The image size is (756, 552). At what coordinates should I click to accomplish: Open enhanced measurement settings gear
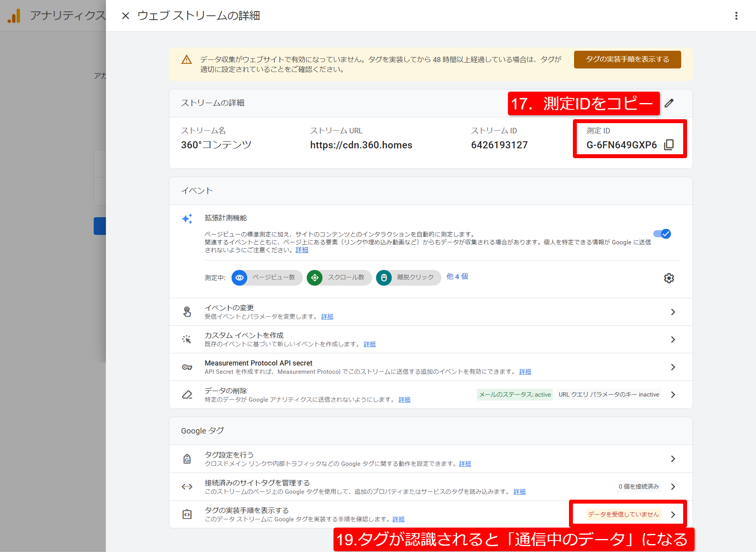pyautogui.click(x=669, y=278)
